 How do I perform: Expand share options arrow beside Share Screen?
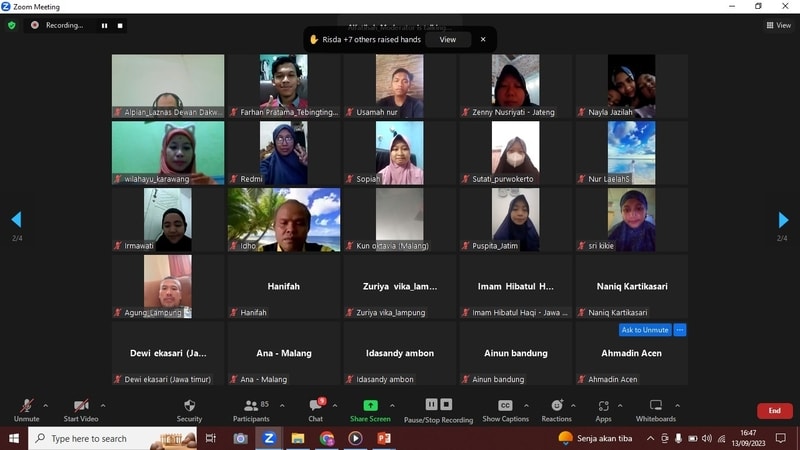[x=392, y=406]
